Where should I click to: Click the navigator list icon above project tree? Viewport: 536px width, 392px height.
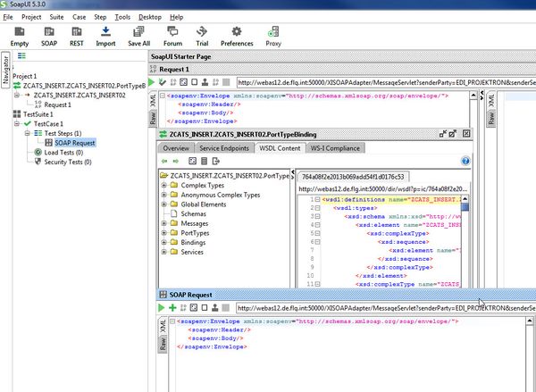pyautogui.click(x=21, y=55)
